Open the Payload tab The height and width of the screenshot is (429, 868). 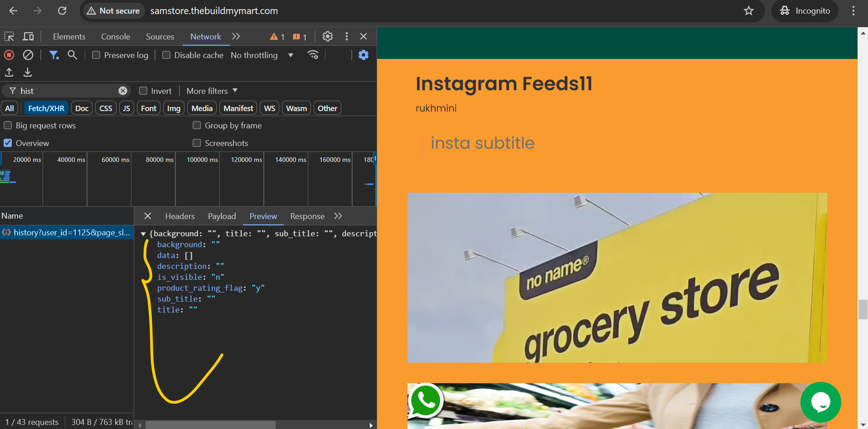pos(222,216)
